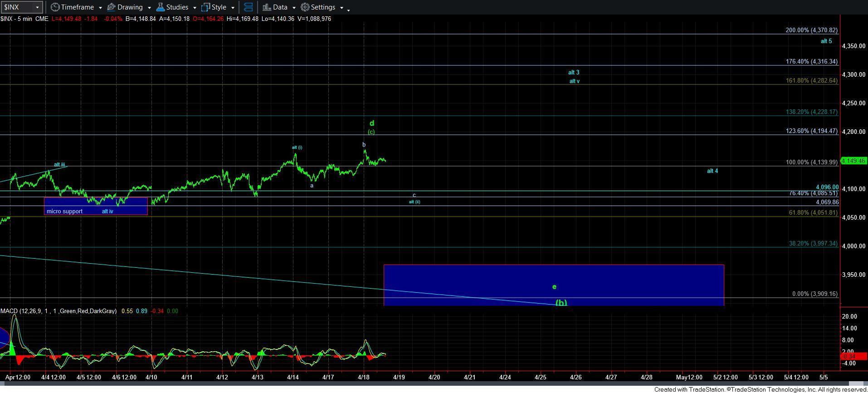Click the open value 'O=4,164.26'

pos(208,19)
